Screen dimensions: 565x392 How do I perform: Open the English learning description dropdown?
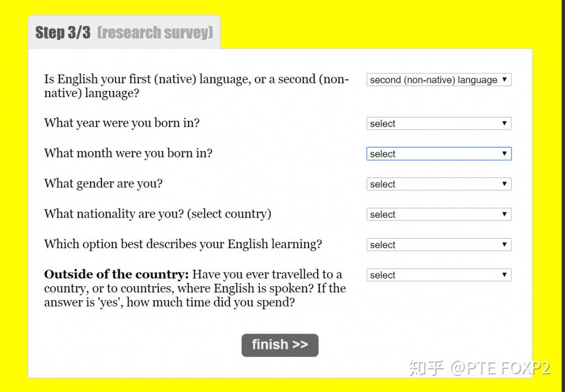point(439,245)
